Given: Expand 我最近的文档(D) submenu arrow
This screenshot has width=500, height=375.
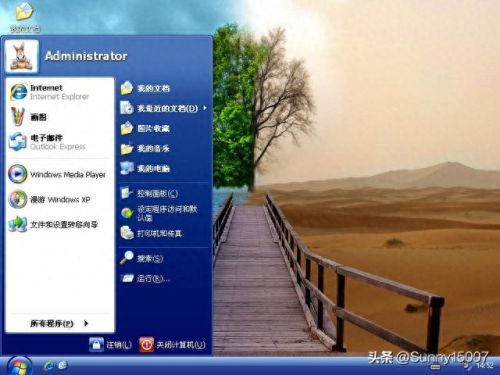Looking at the screenshot, I should 205,108.
